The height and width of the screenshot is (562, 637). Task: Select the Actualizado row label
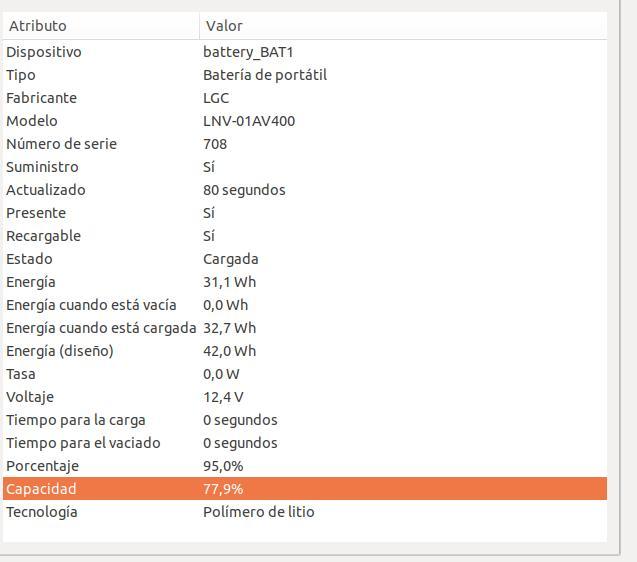(x=46, y=190)
